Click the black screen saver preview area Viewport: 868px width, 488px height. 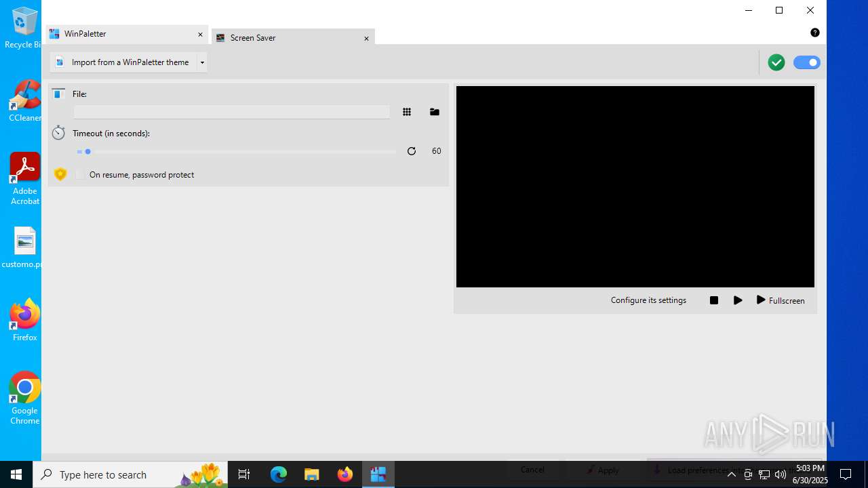[x=635, y=186]
